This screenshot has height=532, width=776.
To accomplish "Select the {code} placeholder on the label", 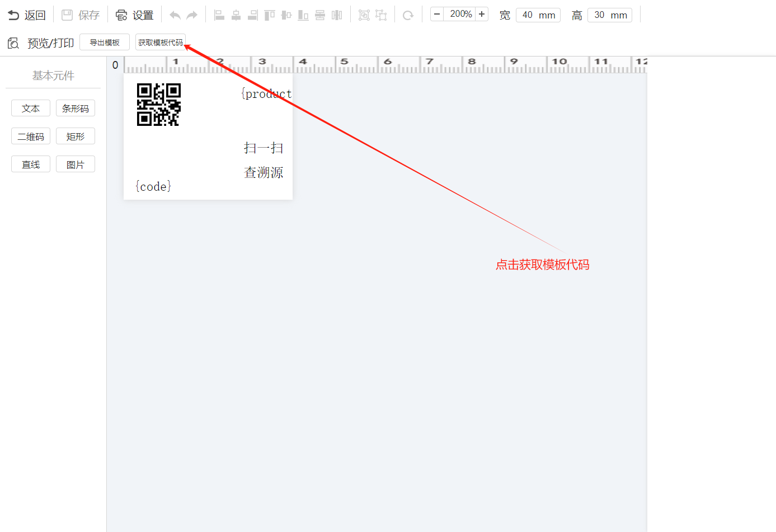I will pos(153,186).
